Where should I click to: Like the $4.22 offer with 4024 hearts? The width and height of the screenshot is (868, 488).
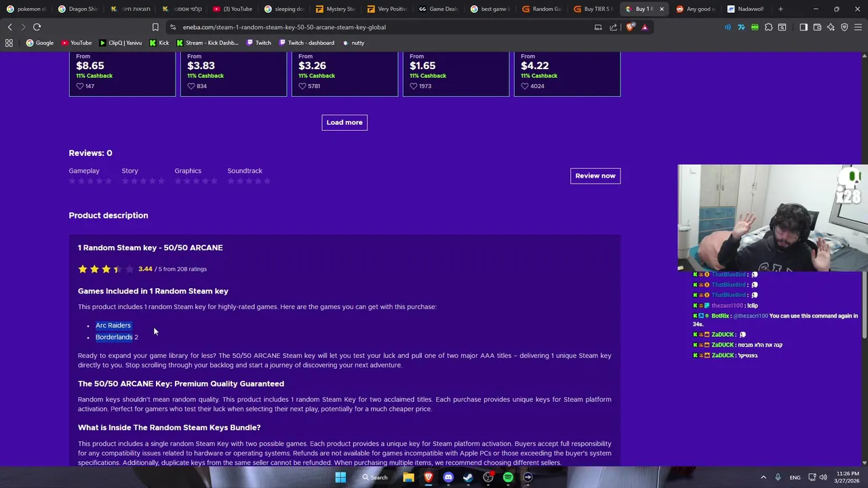pyautogui.click(x=525, y=86)
